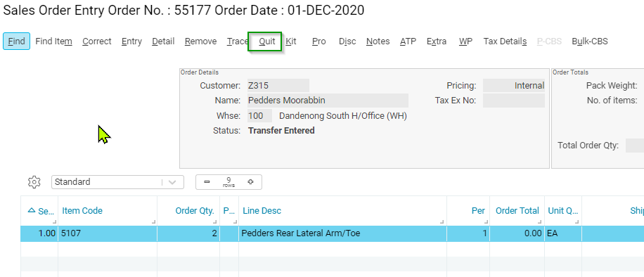Increase rows with the plus icon
The height and width of the screenshot is (277, 644).
[250, 182]
